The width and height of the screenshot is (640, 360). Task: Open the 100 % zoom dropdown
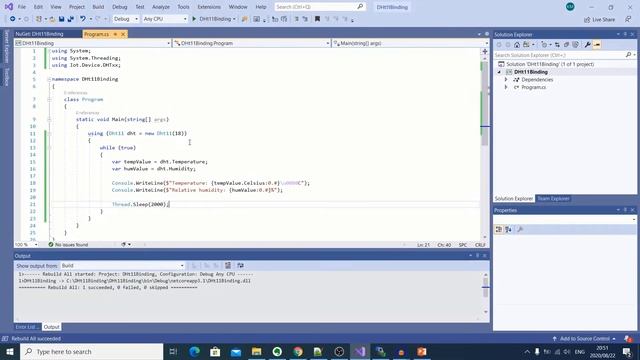pos(27,245)
